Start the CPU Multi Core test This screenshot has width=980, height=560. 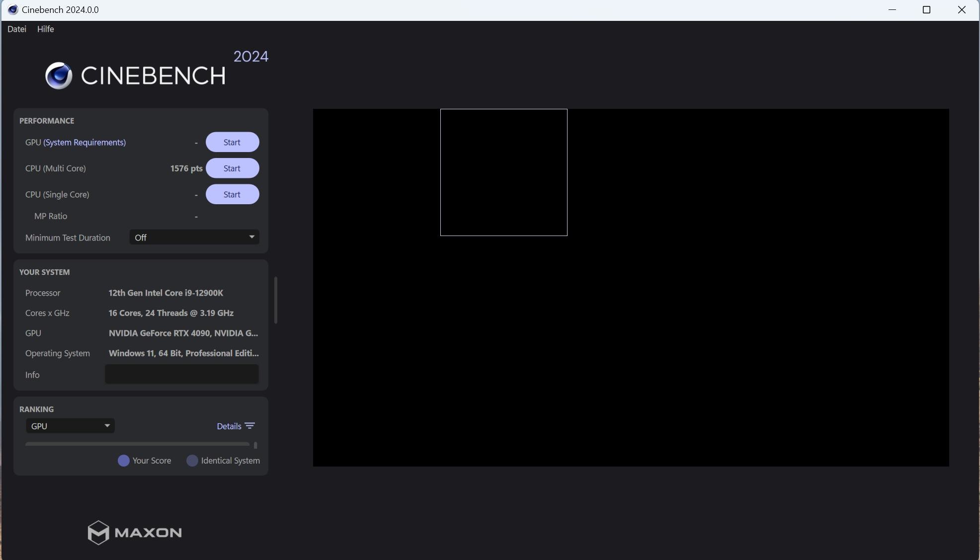pos(232,168)
